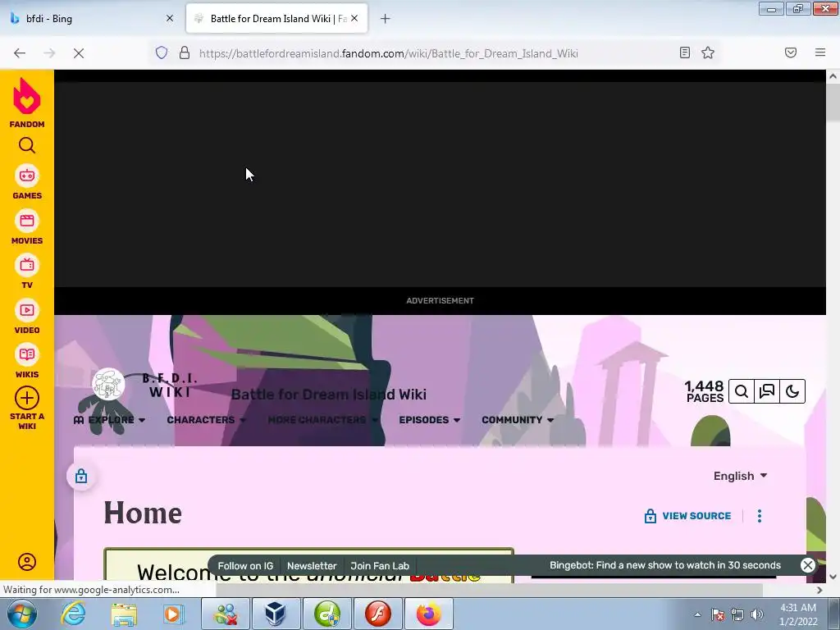
Task: Open Flash Player icon on taskbar
Action: [x=378, y=614]
